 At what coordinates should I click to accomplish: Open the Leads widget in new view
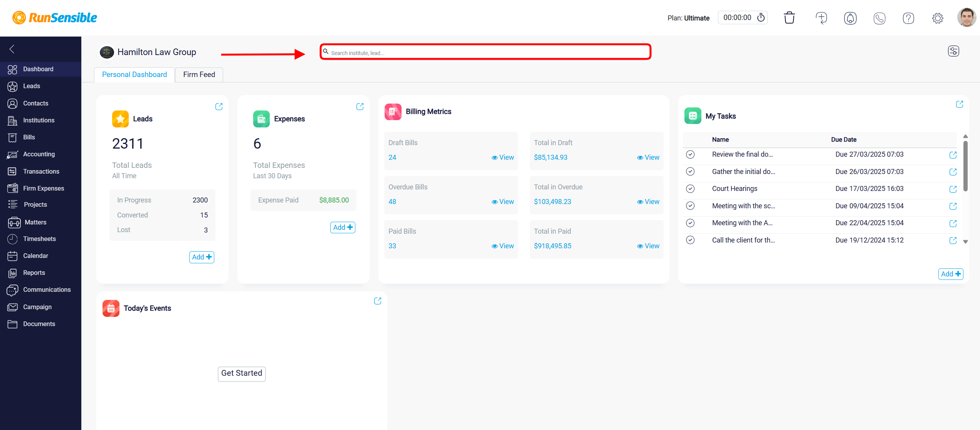coord(219,107)
